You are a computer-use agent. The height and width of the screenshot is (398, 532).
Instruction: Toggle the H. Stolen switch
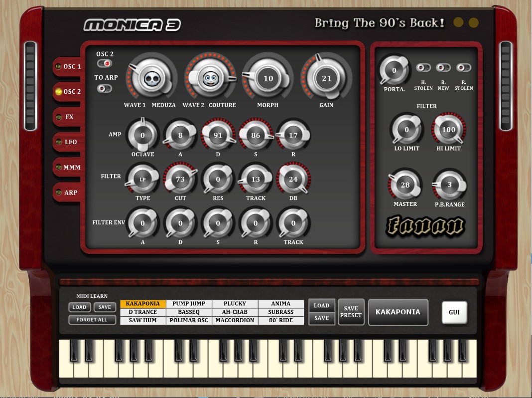[x=423, y=68]
